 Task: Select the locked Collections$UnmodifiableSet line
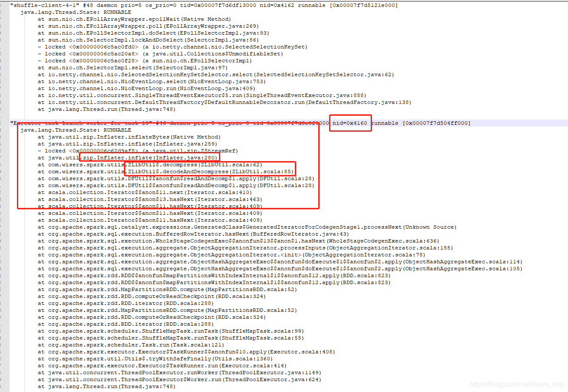[160, 54]
